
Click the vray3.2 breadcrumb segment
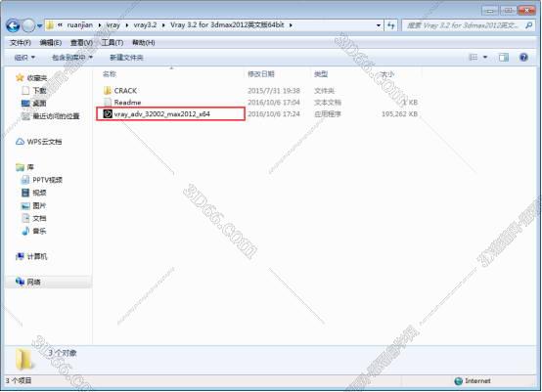145,25
